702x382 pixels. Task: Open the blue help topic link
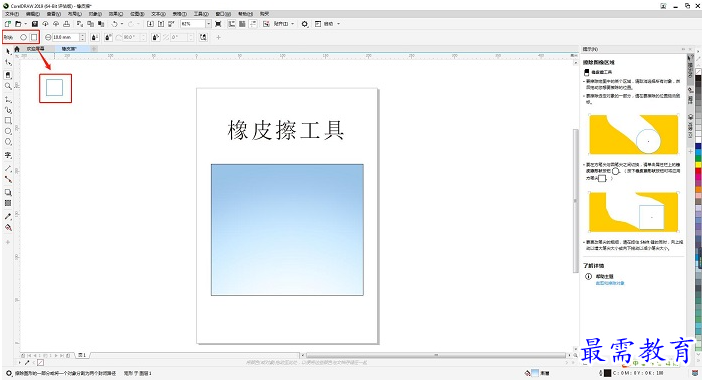click(610, 283)
